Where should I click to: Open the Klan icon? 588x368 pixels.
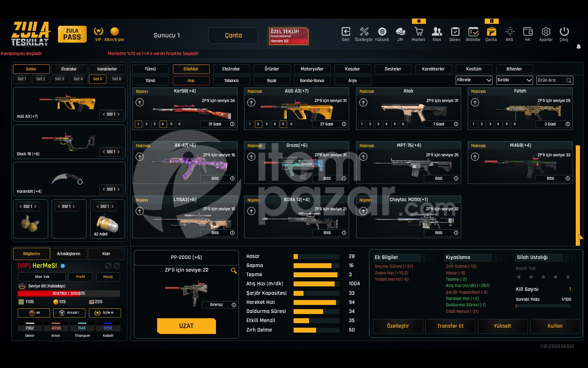click(x=437, y=32)
